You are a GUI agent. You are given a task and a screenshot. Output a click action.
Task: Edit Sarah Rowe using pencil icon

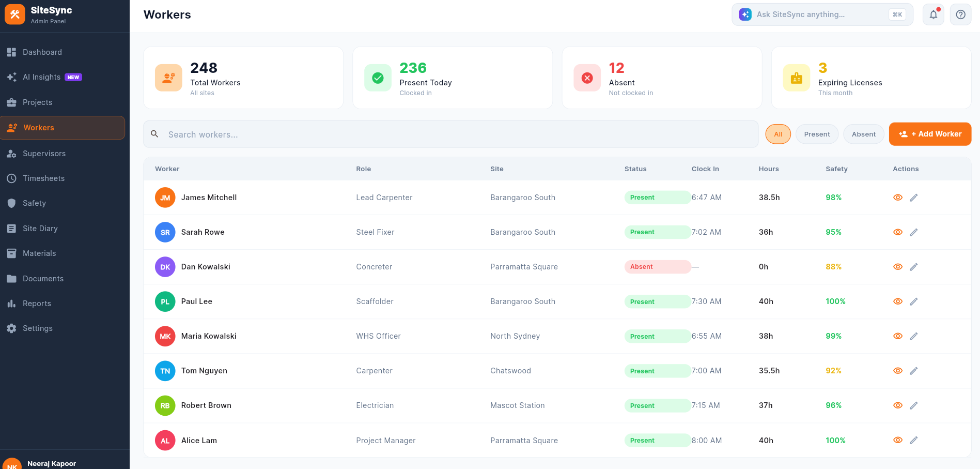pyautogui.click(x=914, y=232)
